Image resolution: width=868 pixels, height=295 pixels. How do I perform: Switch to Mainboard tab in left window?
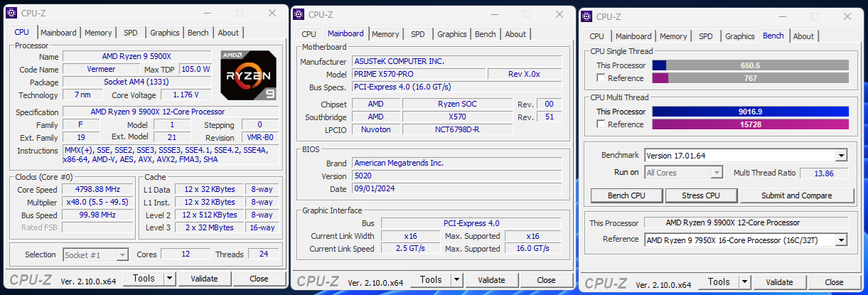click(58, 33)
